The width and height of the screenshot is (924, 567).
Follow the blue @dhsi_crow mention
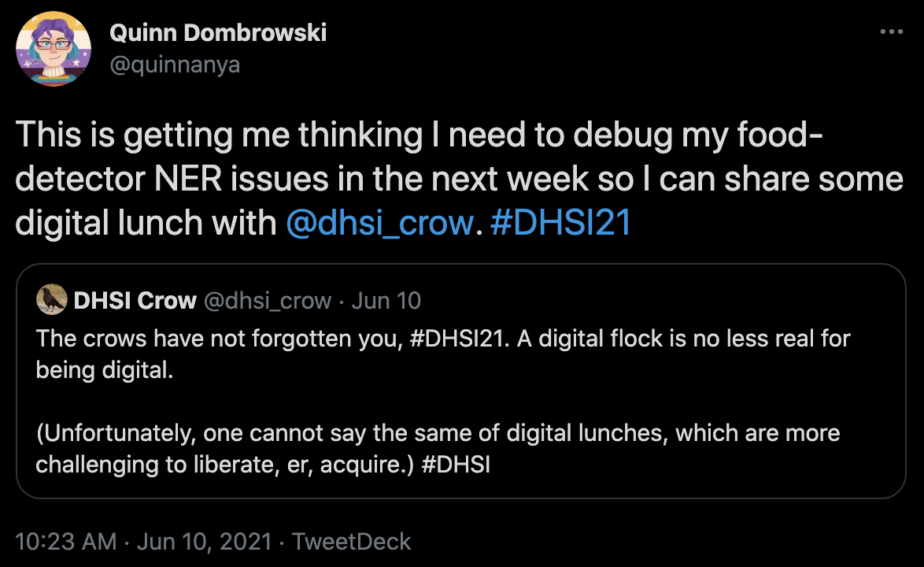point(379,223)
